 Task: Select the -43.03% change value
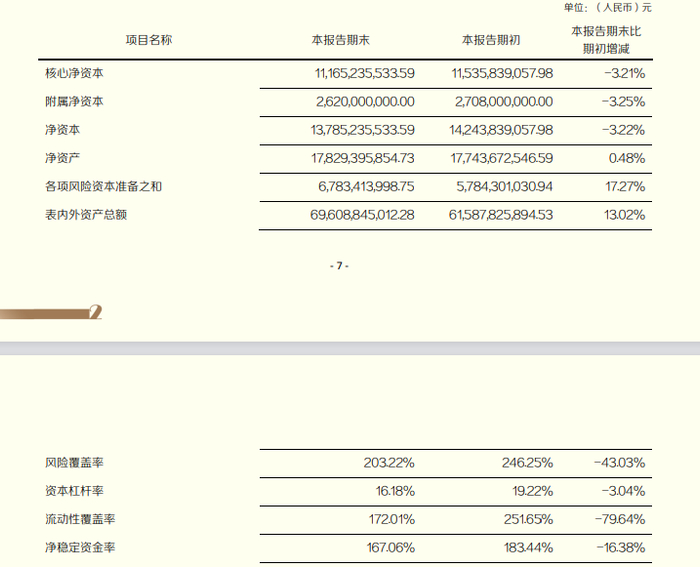click(x=620, y=463)
